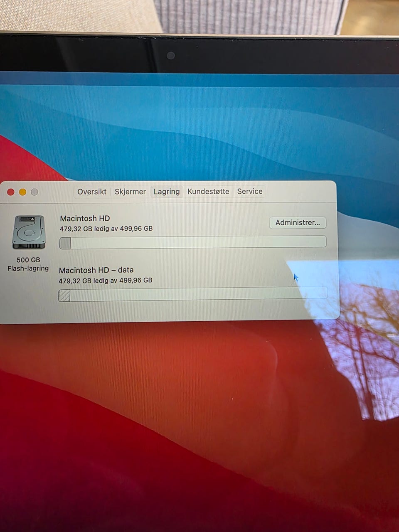Select the 'Macintosh HD' volume name
The image size is (399, 532).
tap(85, 218)
